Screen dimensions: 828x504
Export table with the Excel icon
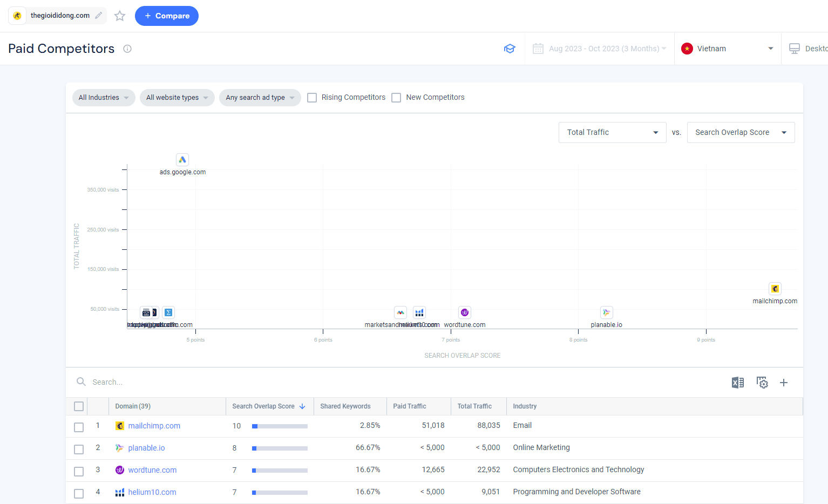(x=737, y=383)
